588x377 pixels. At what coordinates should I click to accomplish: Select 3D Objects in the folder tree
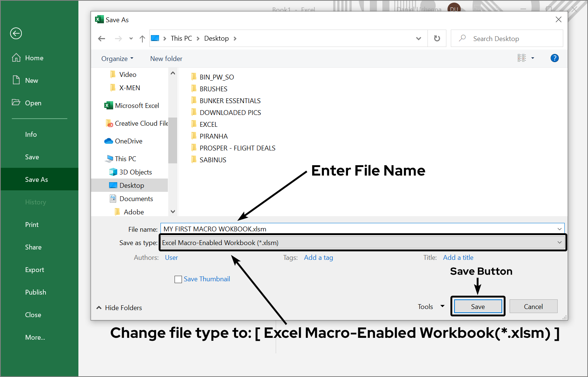point(135,172)
